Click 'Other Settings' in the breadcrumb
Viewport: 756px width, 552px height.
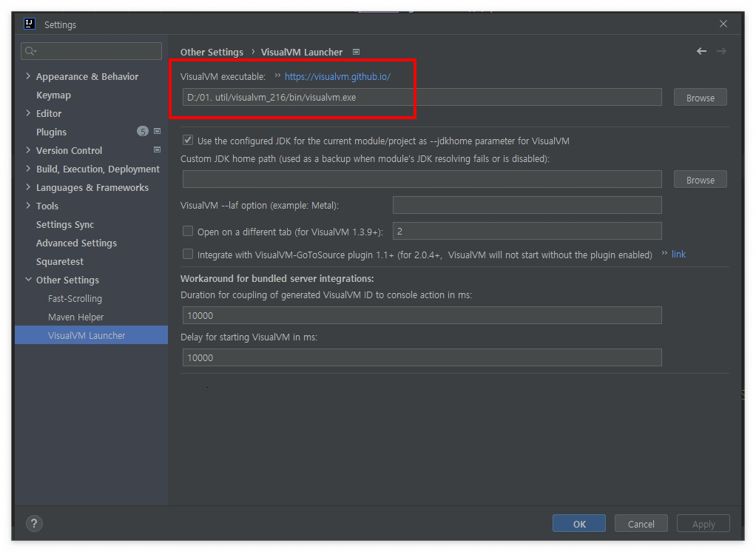[x=212, y=52]
